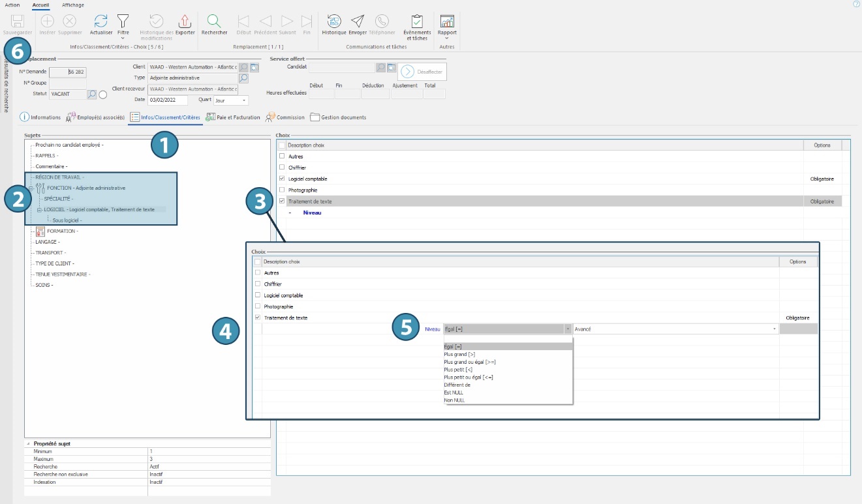Check the Autres choice checkbox
Screen dimensions: 862x504
(x=282, y=156)
